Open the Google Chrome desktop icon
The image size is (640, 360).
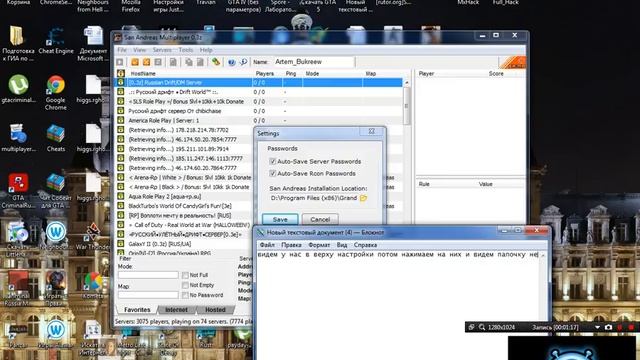coord(56,92)
